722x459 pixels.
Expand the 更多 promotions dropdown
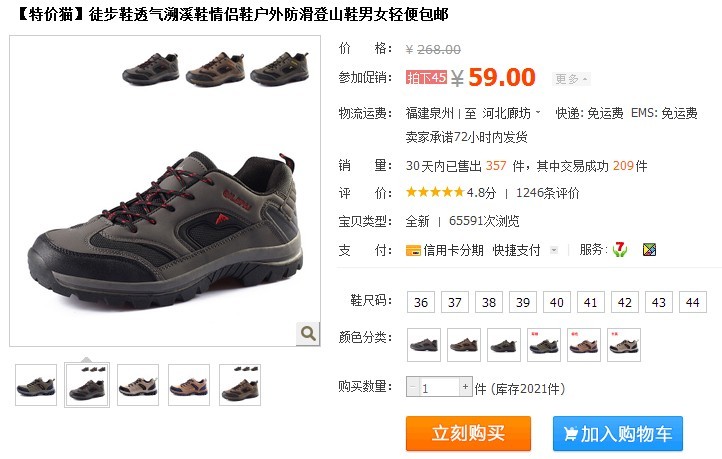tap(571, 79)
